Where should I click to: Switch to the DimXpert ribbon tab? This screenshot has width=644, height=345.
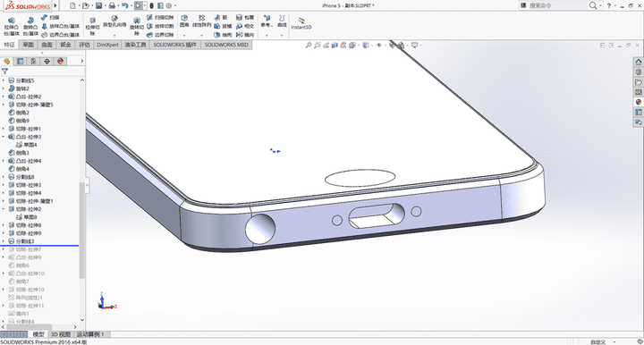pos(107,45)
